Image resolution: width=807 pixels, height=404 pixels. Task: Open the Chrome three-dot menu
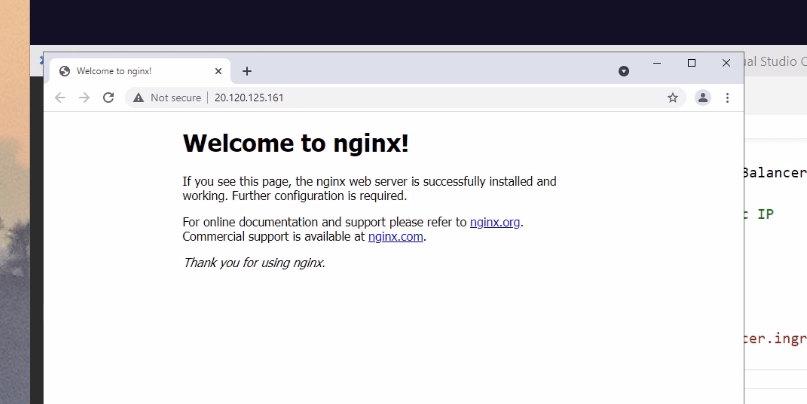[x=727, y=98]
